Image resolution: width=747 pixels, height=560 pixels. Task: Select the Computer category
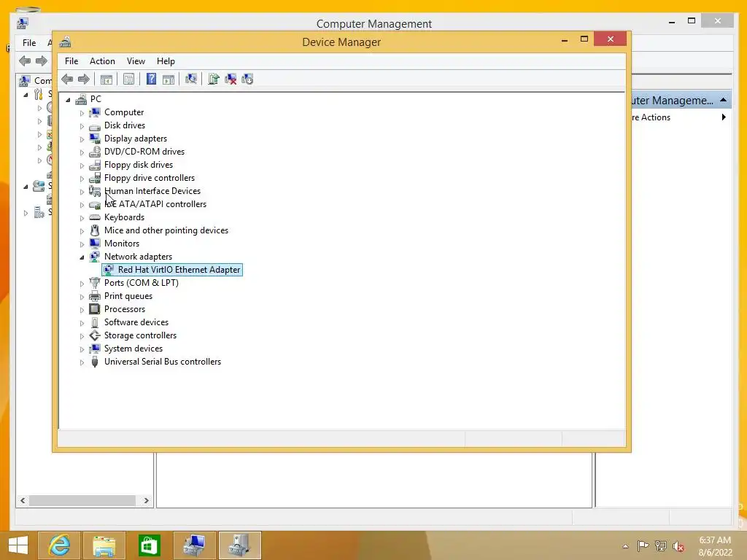124,112
